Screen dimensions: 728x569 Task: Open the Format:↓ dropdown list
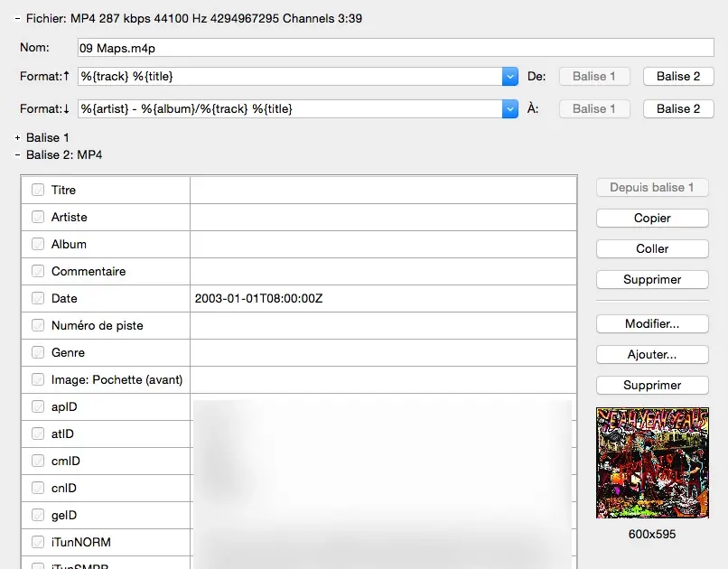pos(510,108)
